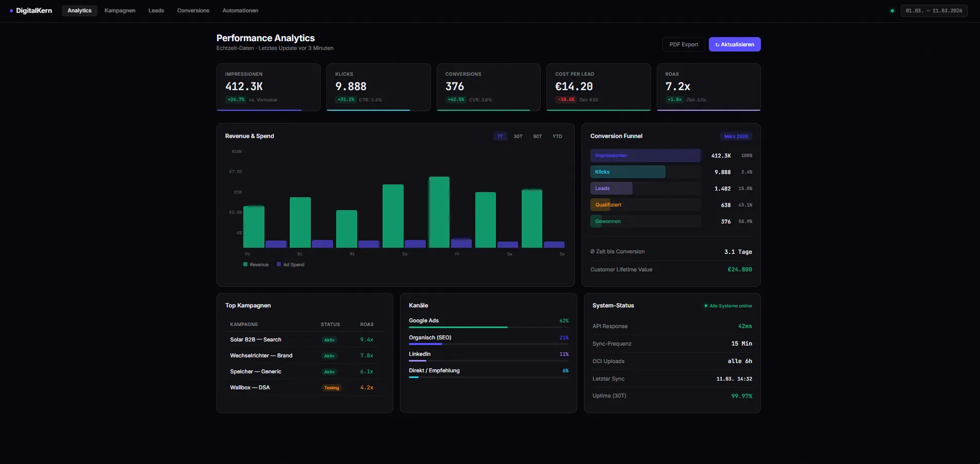Click the "Alle Systeme online" status dot
The width and height of the screenshot is (980, 464).
(706, 305)
